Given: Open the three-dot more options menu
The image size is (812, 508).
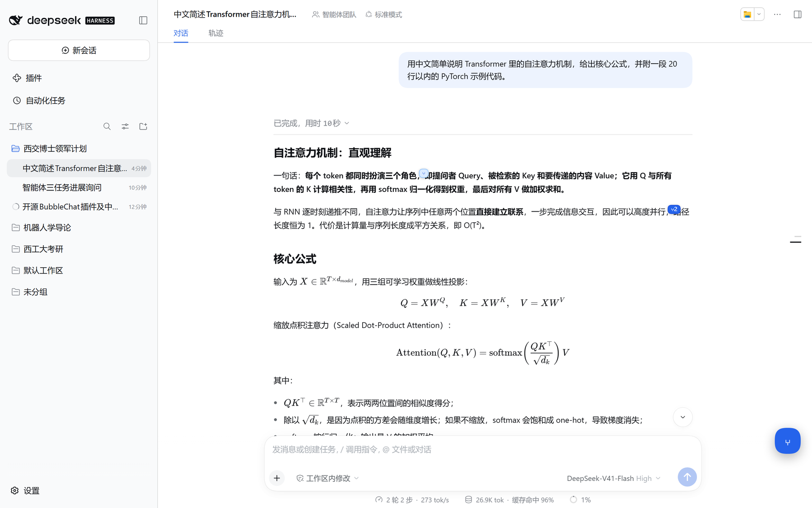Looking at the screenshot, I should coord(777,14).
